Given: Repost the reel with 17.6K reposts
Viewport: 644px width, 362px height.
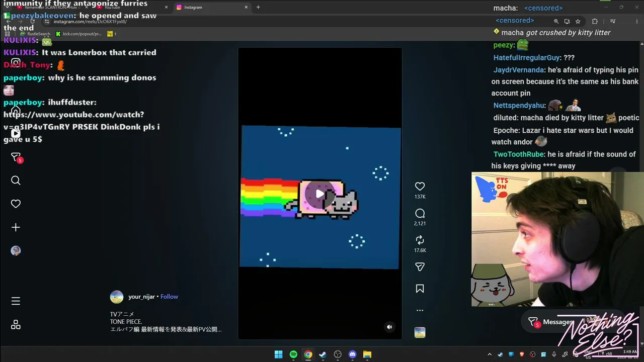Looking at the screenshot, I should tap(420, 240).
